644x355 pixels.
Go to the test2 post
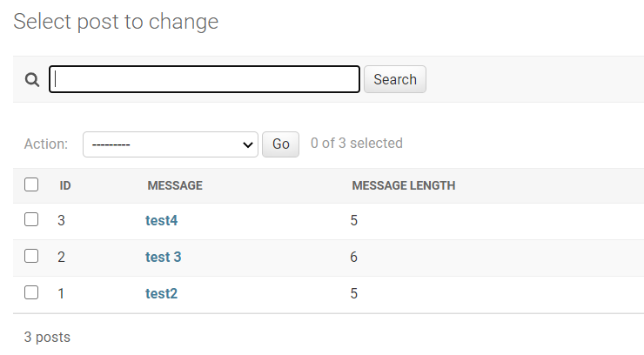[x=161, y=294]
